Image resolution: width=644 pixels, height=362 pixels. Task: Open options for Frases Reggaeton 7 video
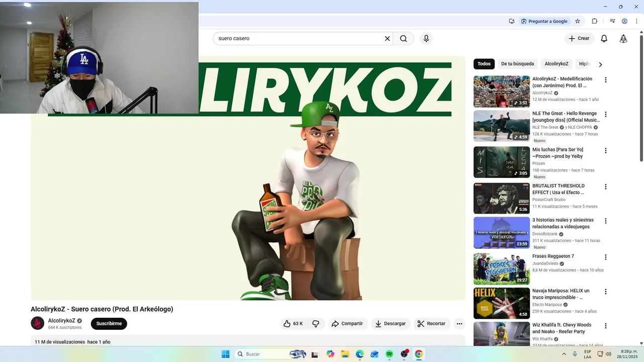(606, 257)
